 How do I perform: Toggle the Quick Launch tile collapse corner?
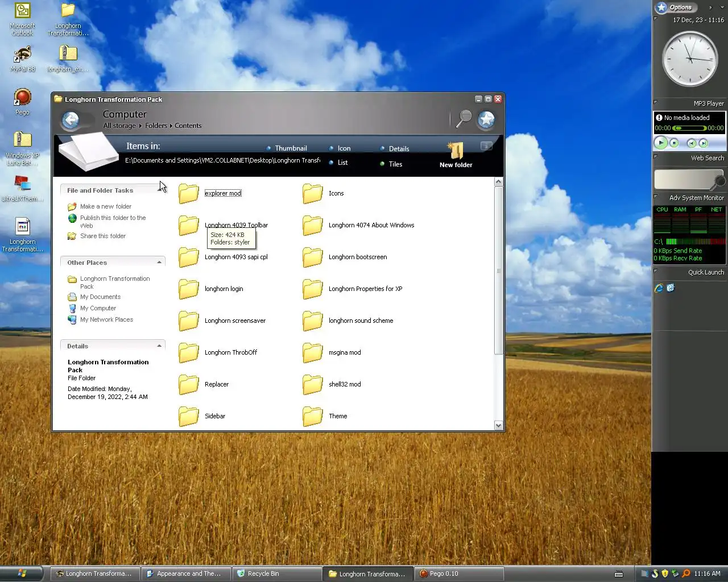[655, 271]
